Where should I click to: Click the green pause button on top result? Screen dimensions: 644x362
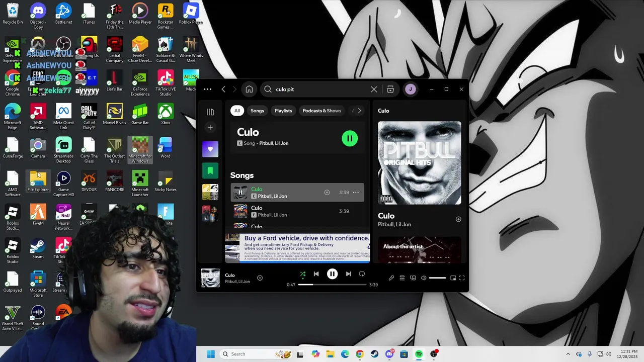tap(350, 138)
